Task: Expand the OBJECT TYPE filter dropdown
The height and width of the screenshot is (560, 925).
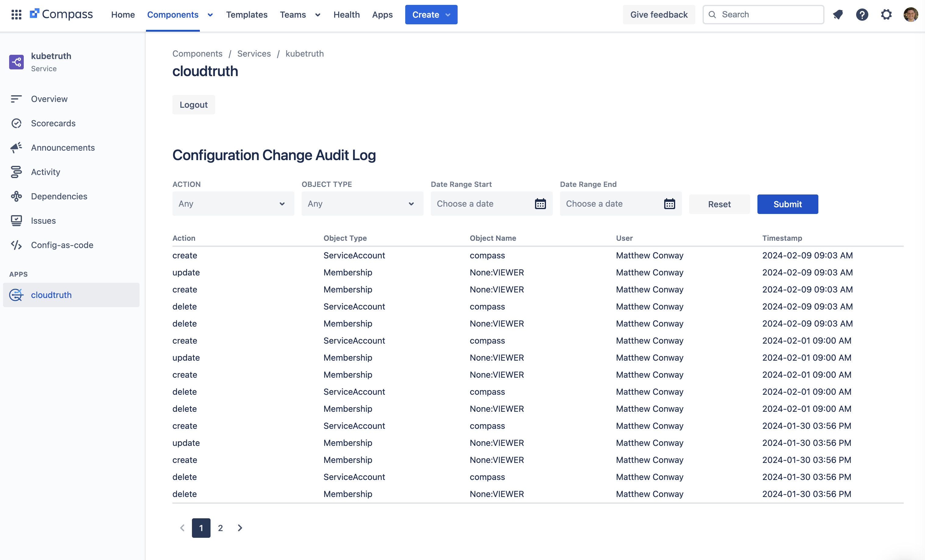Action: click(x=362, y=204)
